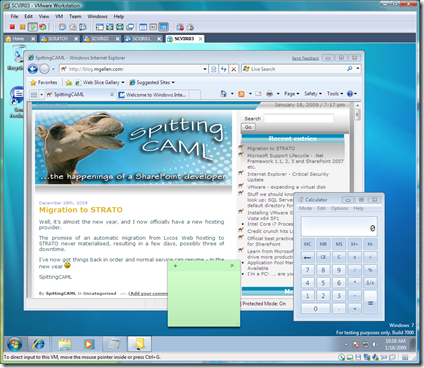Go back with Internet Explorer's back arrow
The image size is (424, 368).
[33, 69]
